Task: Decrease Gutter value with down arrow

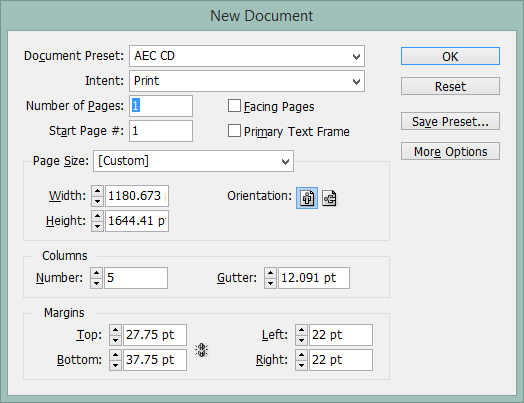Action: tap(270, 283)
